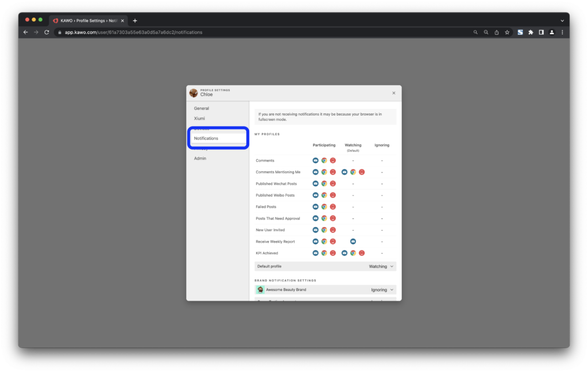588x372 pixels.
Task: Click mobile icon for Posts That Need Approval
Action: coord(332,218)
